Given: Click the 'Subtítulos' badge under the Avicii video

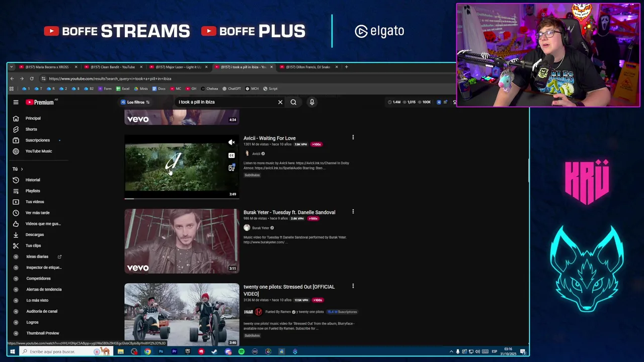Looking at the screenshot, I should (x=252, y=175).
